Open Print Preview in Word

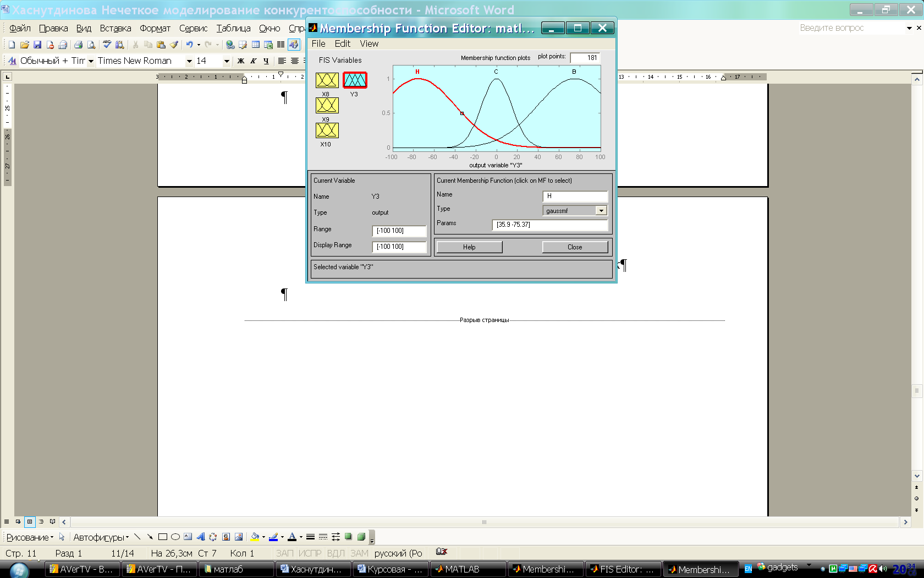coord(91,45)
